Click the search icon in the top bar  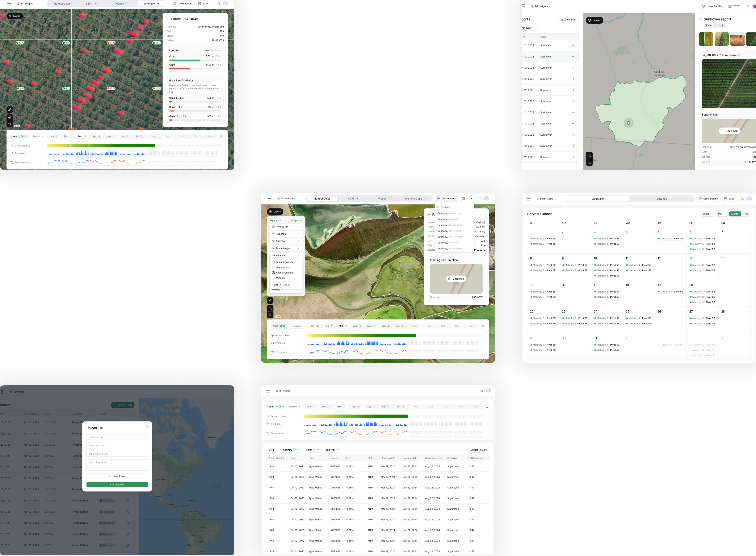218,4
